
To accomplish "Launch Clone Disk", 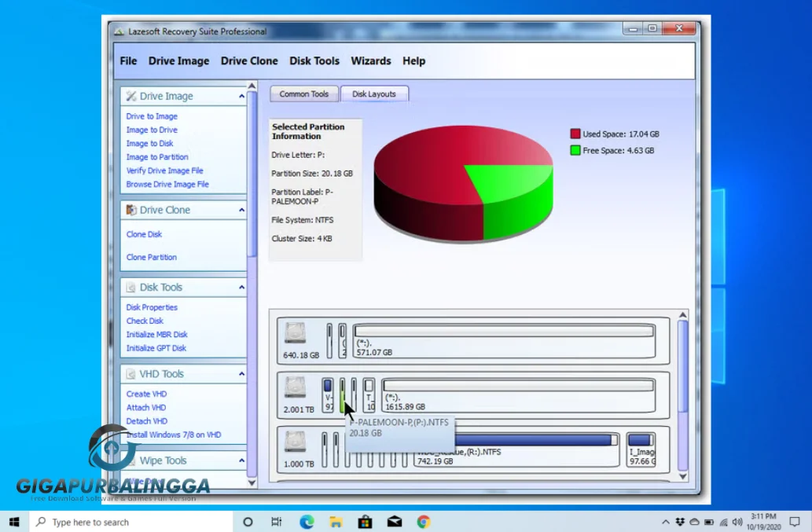I will 144,234.
